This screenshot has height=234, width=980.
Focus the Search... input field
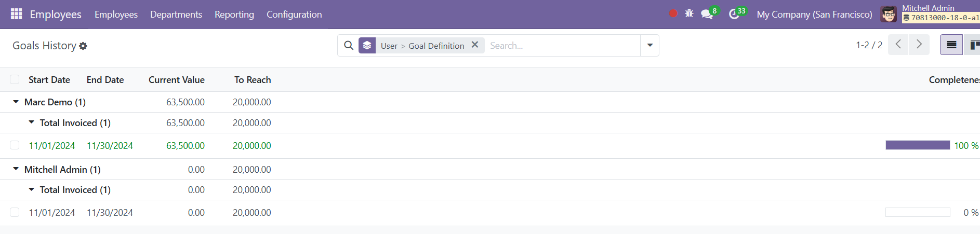[x=563, y=46]
